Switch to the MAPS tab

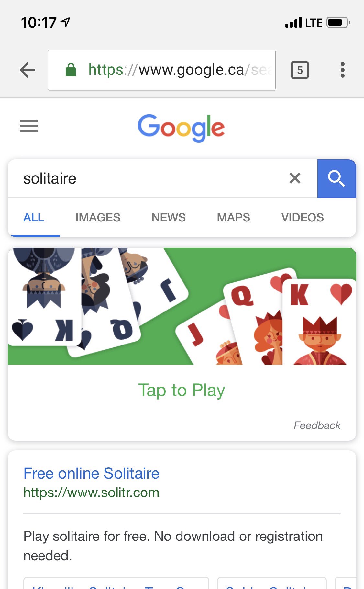(234, 218)
